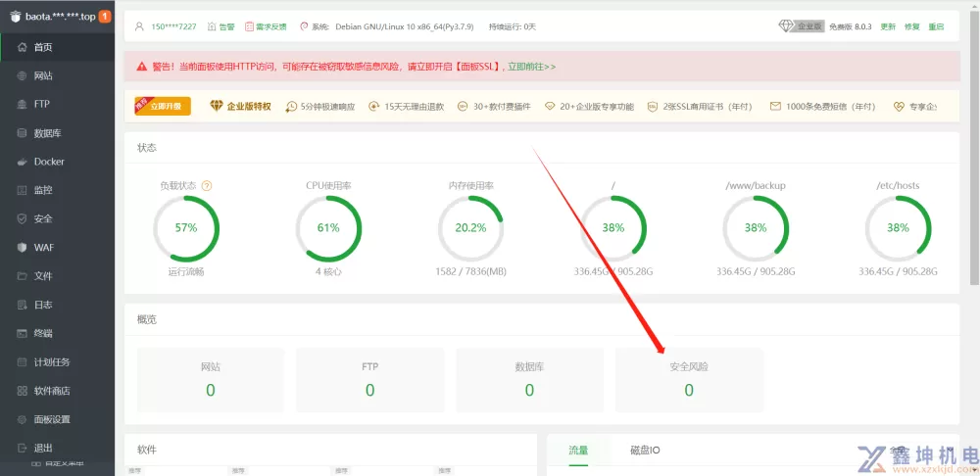Image resolution: width=980 pixels, height=476 pixels.
Task: Click the user account icon beside 150****7227
Action: pyautogui.click(x=139, y=26)
